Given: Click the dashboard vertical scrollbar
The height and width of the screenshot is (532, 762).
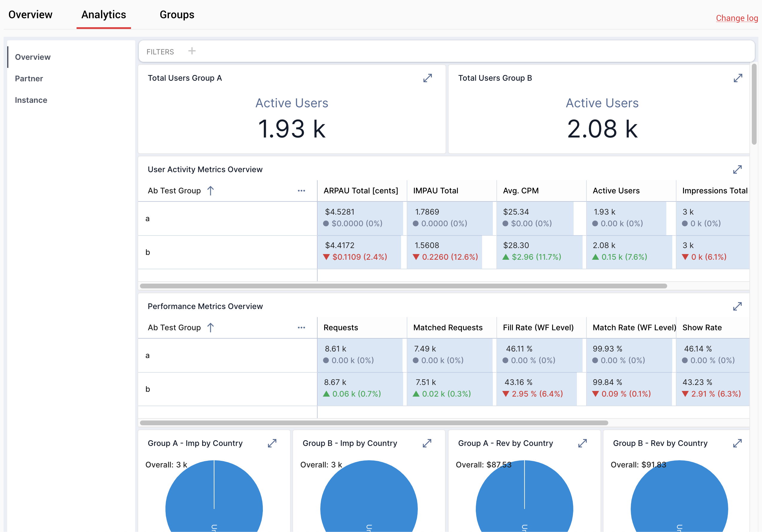Looking at the screenshot, I should coord(754,104).
